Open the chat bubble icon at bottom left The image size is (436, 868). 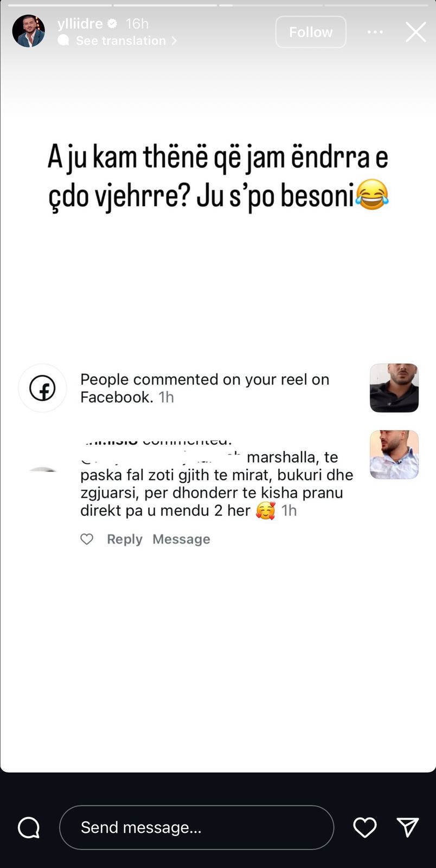pos(29,828)
